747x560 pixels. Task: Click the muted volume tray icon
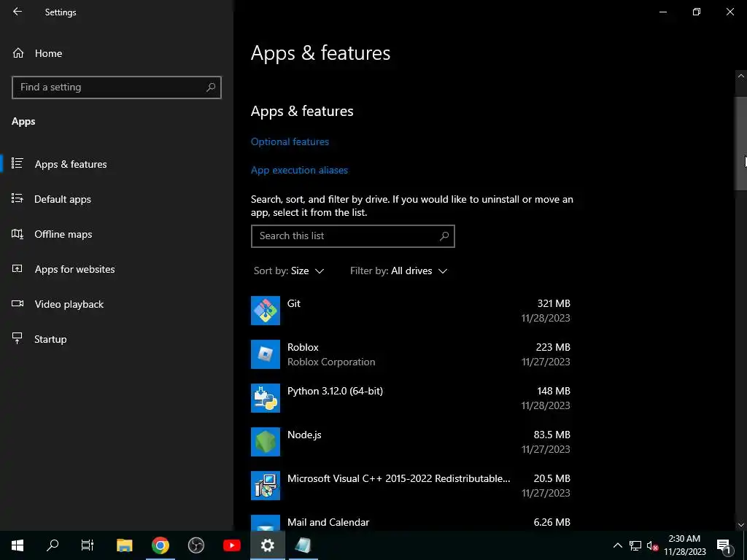pyautogui.click(x=653, y=545)
